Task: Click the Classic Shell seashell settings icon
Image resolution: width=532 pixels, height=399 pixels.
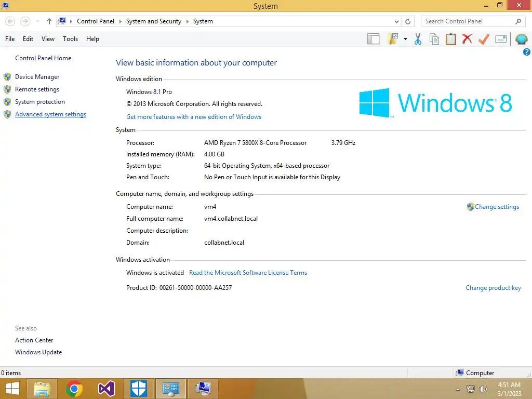Action: (x=522, y=38)
